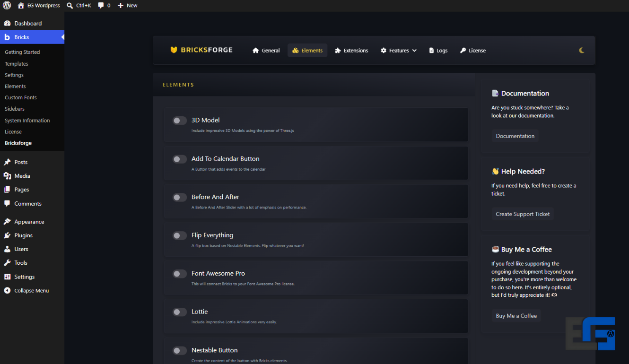Screen dimensions: 629x364
Task: Click the Media icon in sidebar
Action: 7,176
